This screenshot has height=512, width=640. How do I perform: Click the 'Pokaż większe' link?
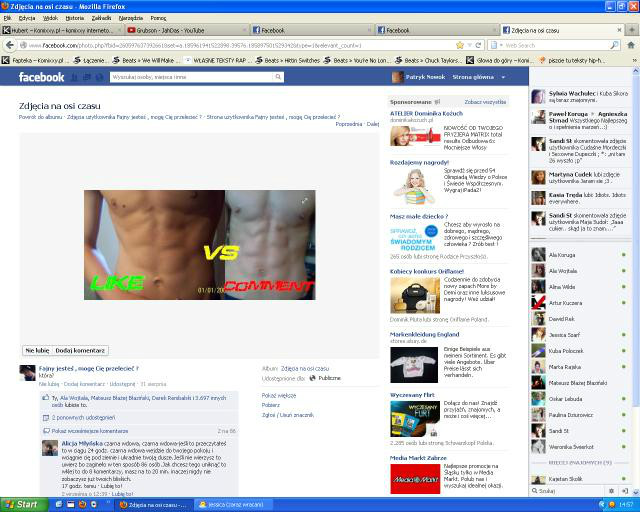[x=279, y=395]
